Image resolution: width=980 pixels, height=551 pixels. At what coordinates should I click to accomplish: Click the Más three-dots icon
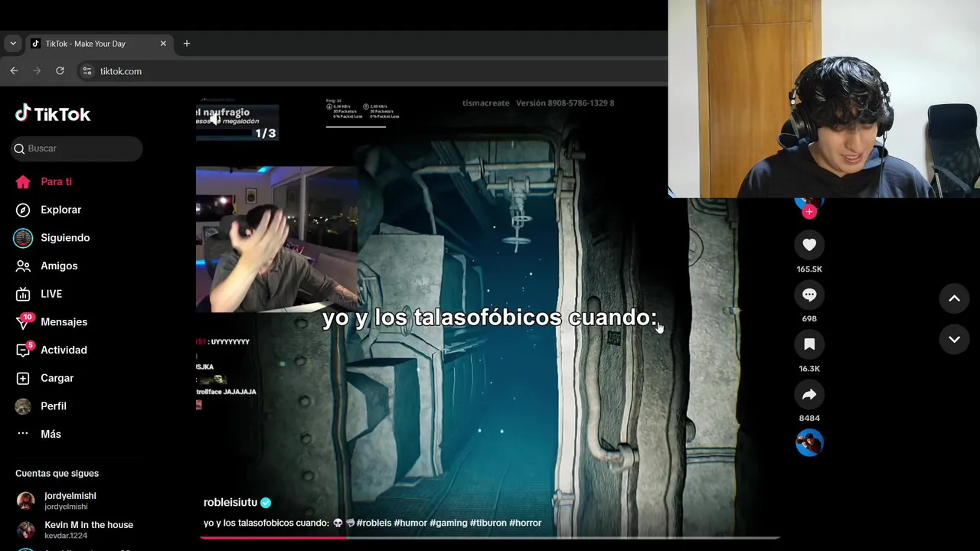23,434
